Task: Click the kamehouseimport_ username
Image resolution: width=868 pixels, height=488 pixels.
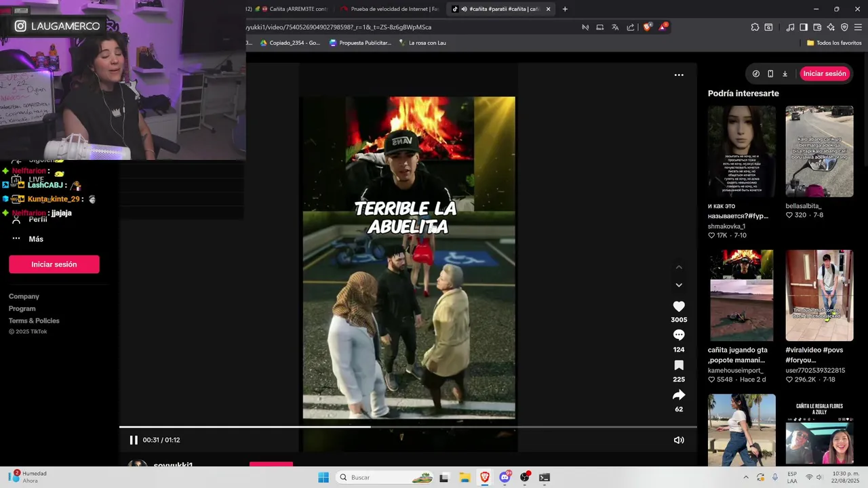Action: pyautogui.click(x=736, y=371)
